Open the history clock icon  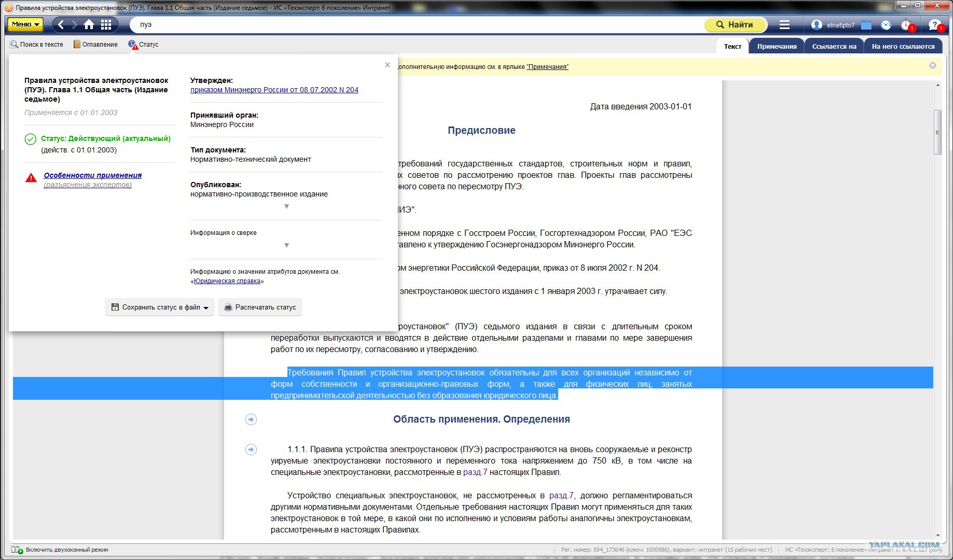click(886, 25)
